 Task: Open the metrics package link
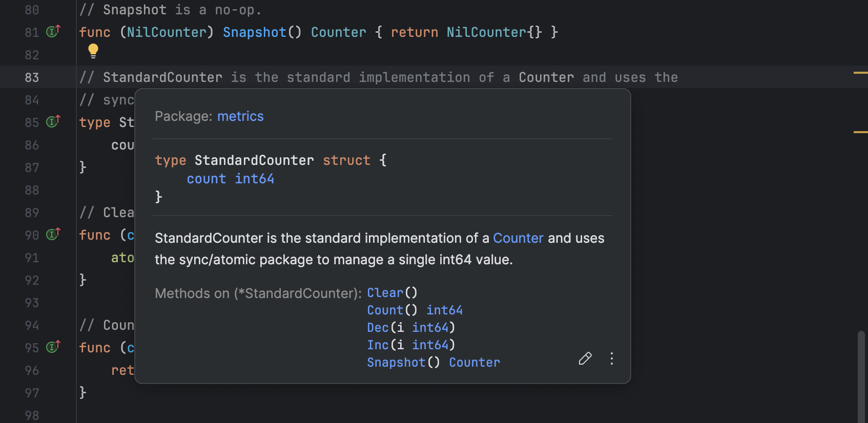click(240, 116)
